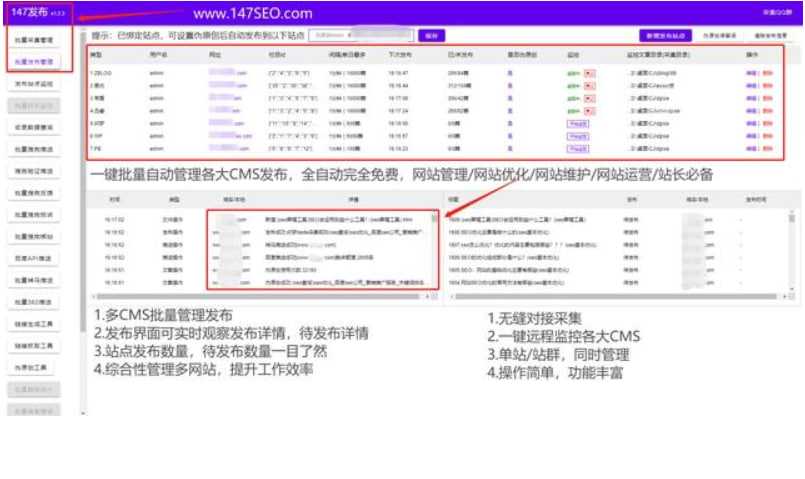
Task: Open 百度API推送 sidebar item
Action: [x=34, y=258]
